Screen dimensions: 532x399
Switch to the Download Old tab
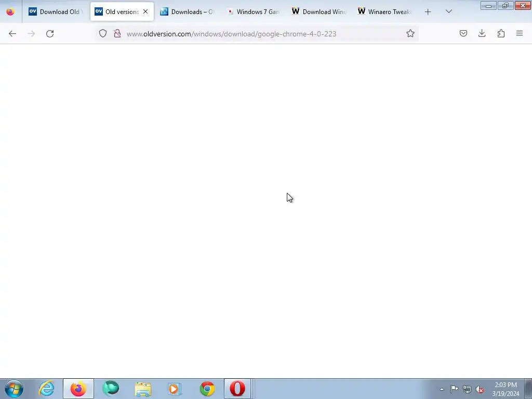pos(55,11)
